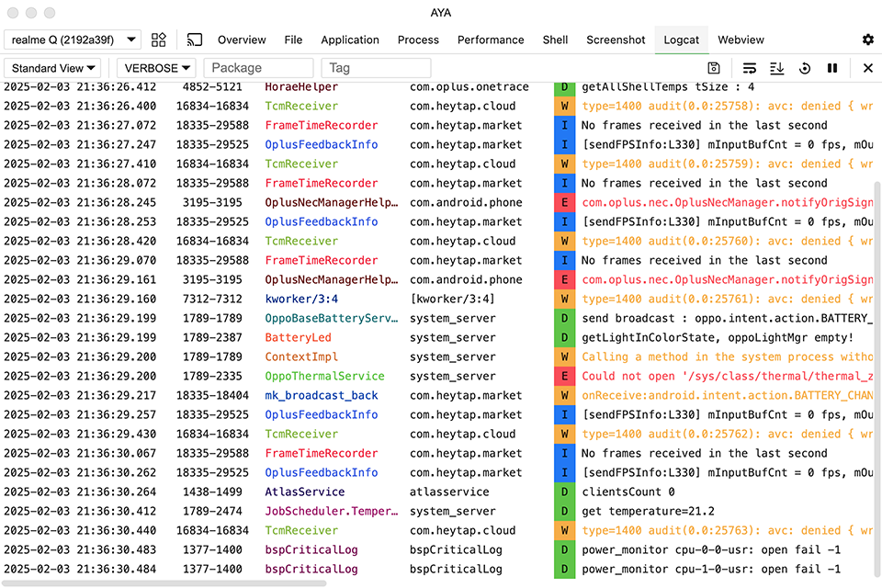Click the W badge in the ContextImpl row

[564, 356]
